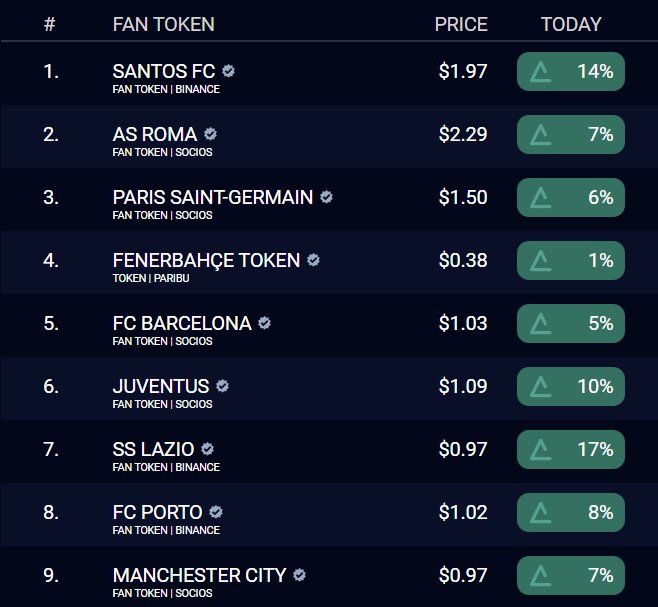Click the # rank column header

click(x=50, y=24)
